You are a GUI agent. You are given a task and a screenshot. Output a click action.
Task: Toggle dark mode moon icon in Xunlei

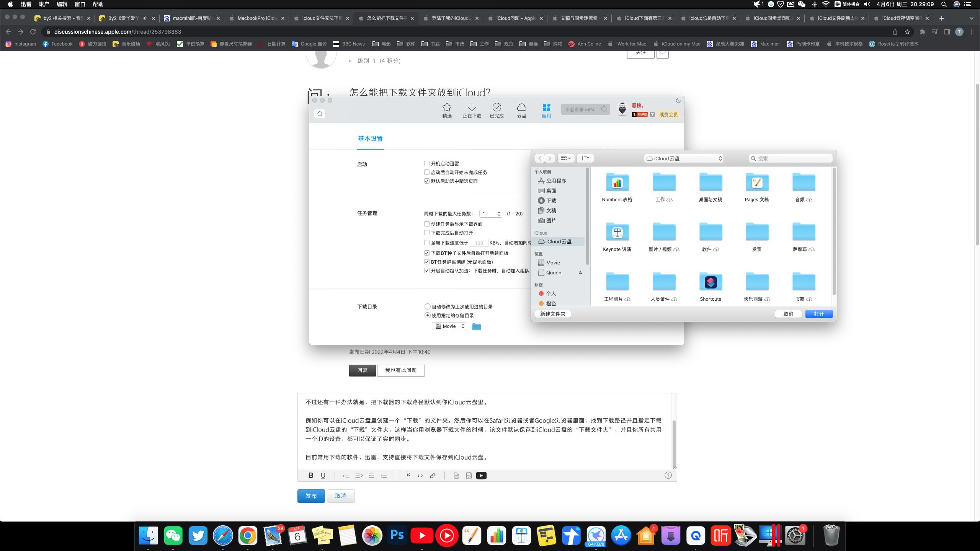[x=678, y=101]
